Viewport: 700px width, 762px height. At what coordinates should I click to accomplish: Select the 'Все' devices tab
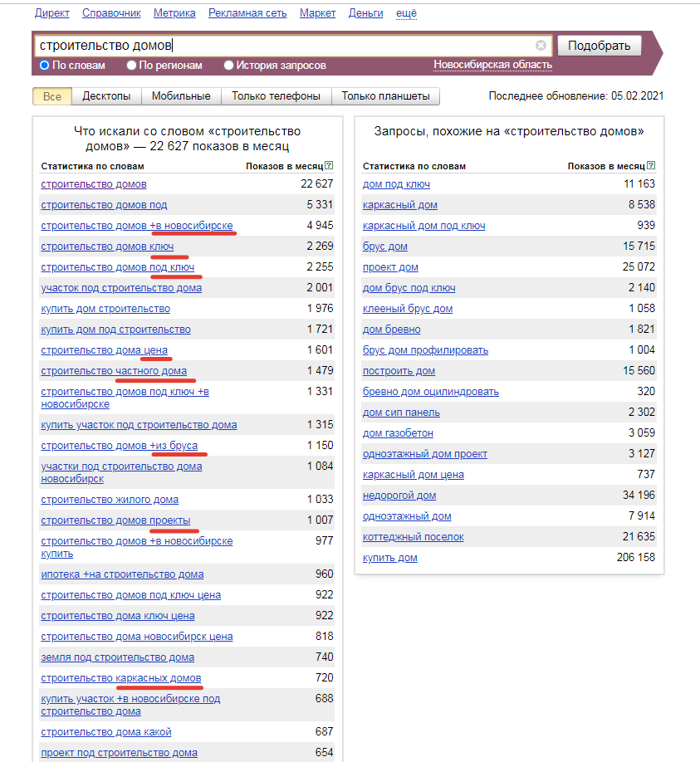click(52, 96)
